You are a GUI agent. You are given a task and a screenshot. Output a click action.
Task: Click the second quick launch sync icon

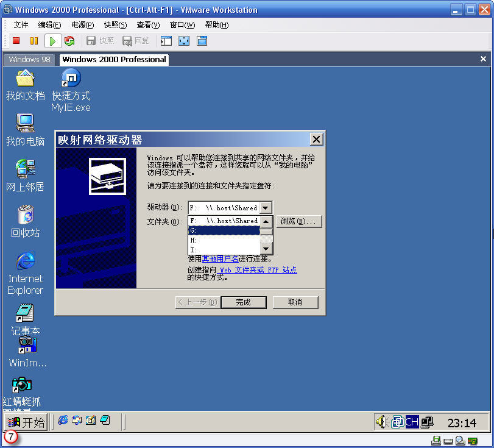[77, 421]
